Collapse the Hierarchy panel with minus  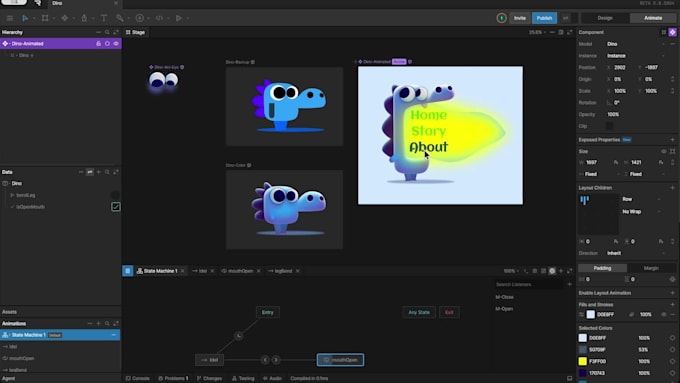click(x=98, y=32)
